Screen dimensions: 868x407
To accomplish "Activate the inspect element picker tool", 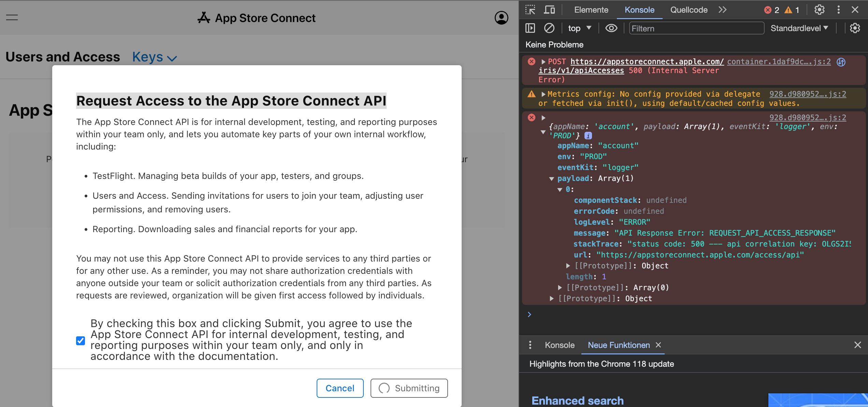I will (x=530, y=10).
